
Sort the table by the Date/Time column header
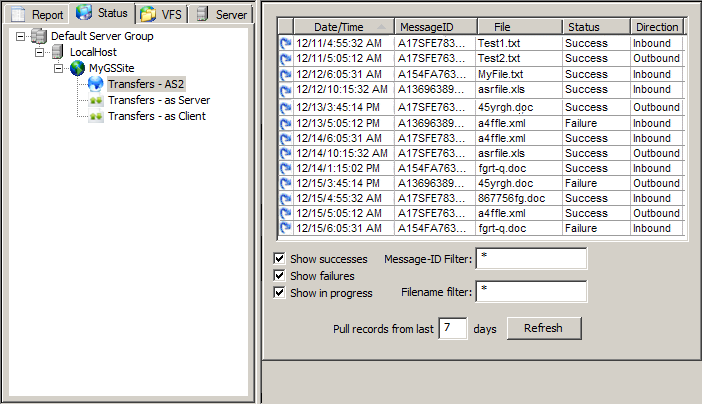click(x=338, y=27)
